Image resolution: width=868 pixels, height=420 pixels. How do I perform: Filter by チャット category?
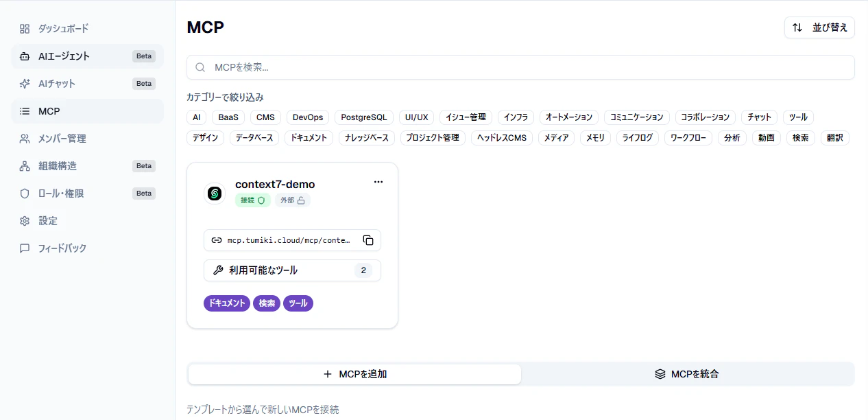pyautogui.click(x=760, y=117)
